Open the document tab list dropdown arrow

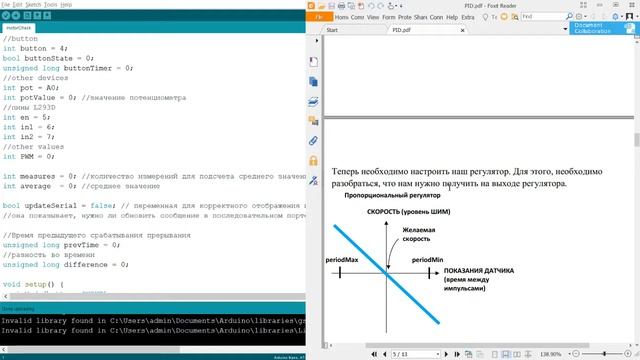pos(565,29)
